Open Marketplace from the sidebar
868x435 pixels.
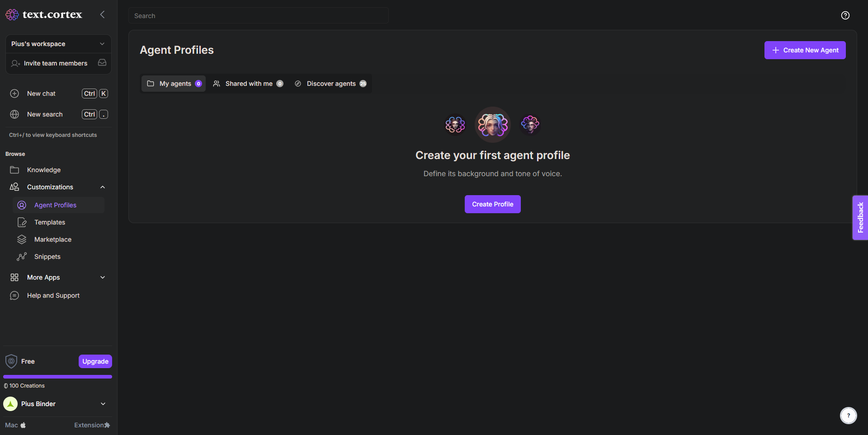coord(53,239)
